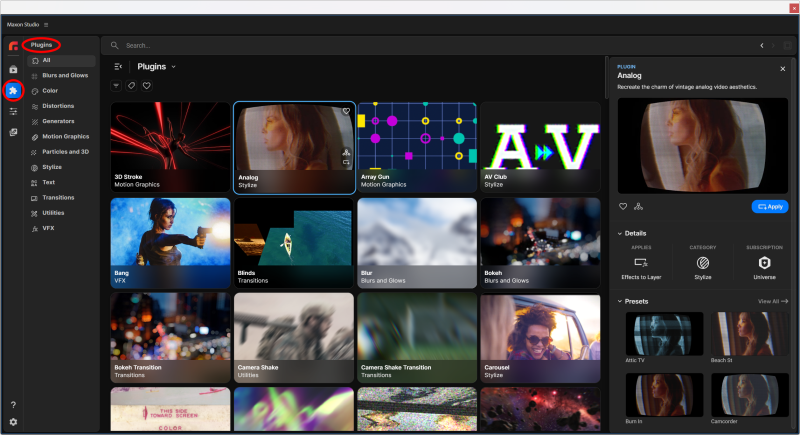
Task: Go back with the left arrow
Action: 762,45
